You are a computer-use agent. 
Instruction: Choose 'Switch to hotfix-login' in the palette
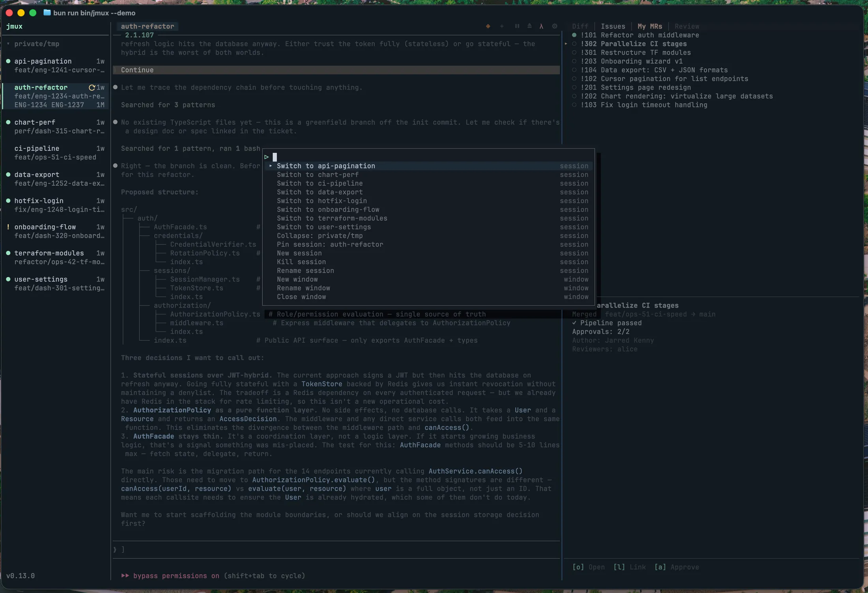point(428,201)
